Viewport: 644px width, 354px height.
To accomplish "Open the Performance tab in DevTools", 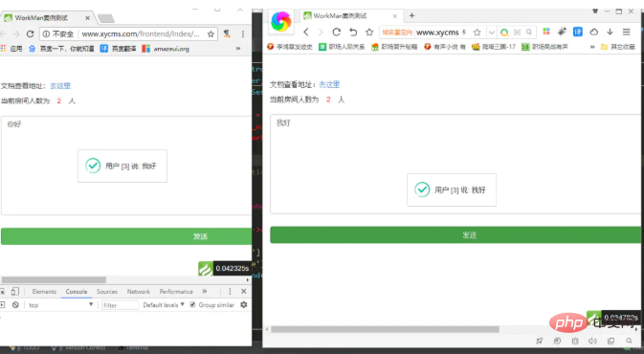I will (176, 291).
